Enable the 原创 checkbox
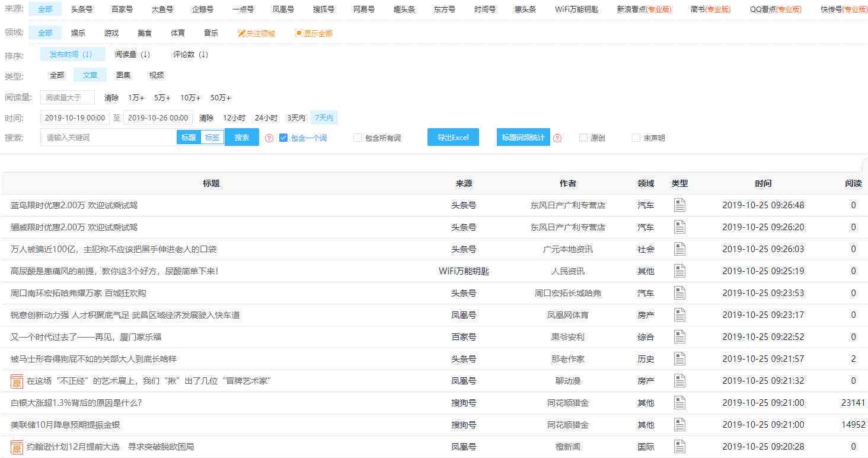Image resolution: width=868 pixels, height=458 pixels. pos(583,138)
